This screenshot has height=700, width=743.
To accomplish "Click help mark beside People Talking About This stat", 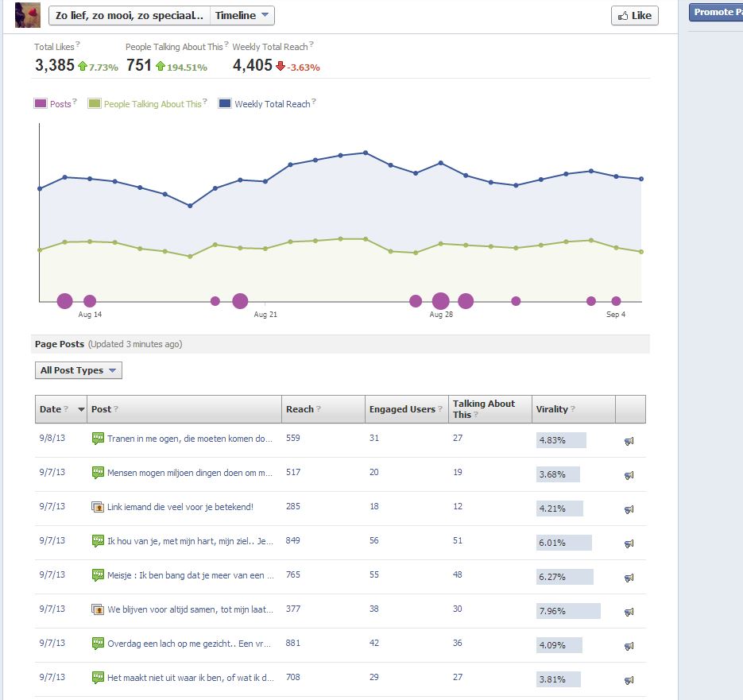I will pos(226,44).
